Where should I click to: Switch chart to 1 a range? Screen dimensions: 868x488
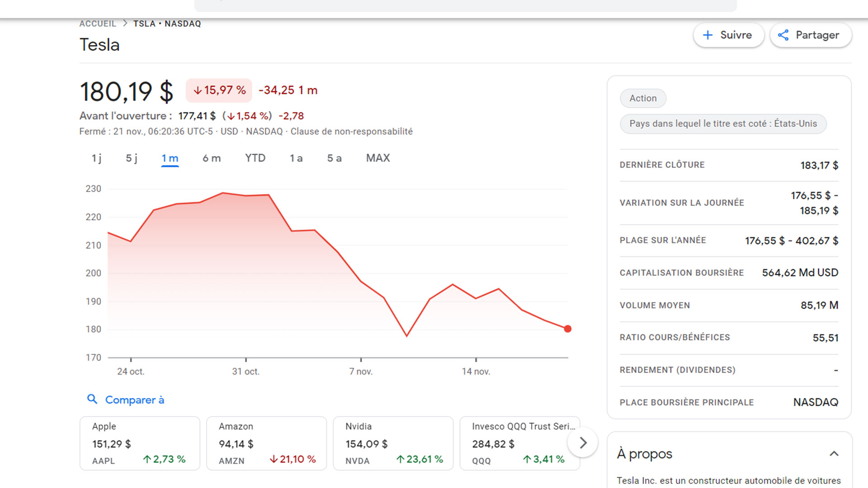pyautogui.click(x=296, y=158)
